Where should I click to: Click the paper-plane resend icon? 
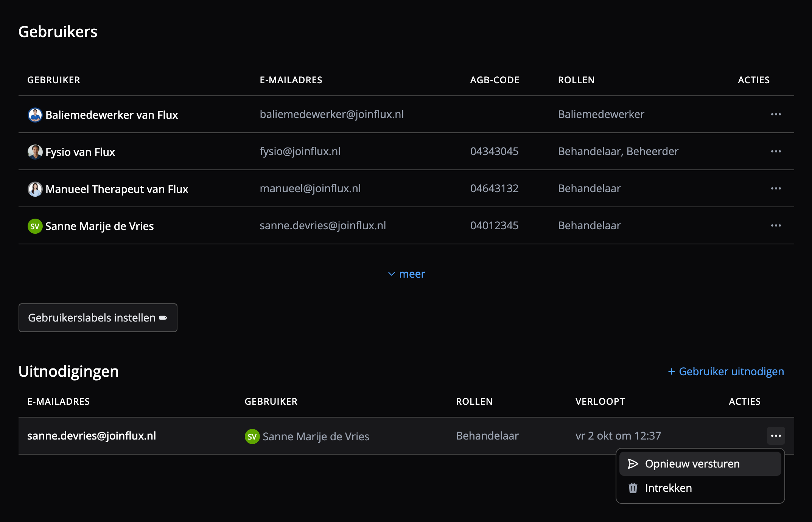click(633, 464)
